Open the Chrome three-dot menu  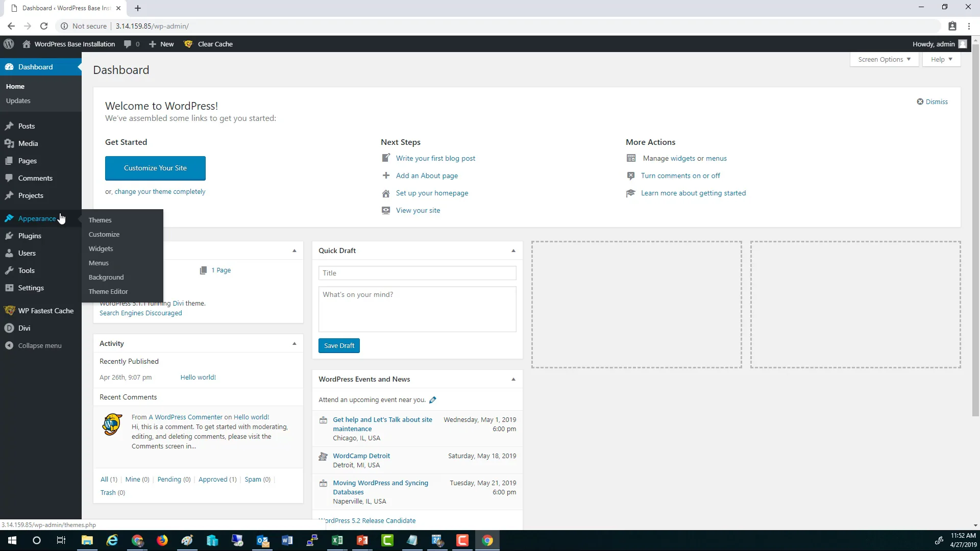point(968,26)
